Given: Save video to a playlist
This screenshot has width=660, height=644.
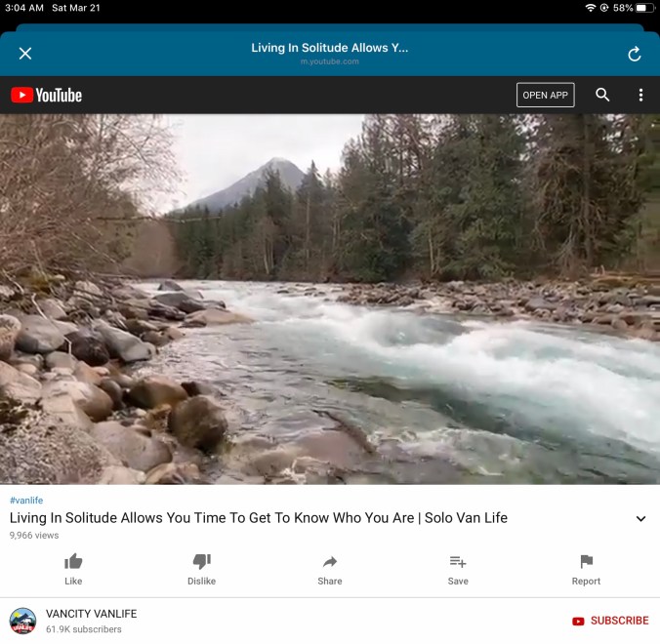Looking at the screenshot, I should click(458, 568).
